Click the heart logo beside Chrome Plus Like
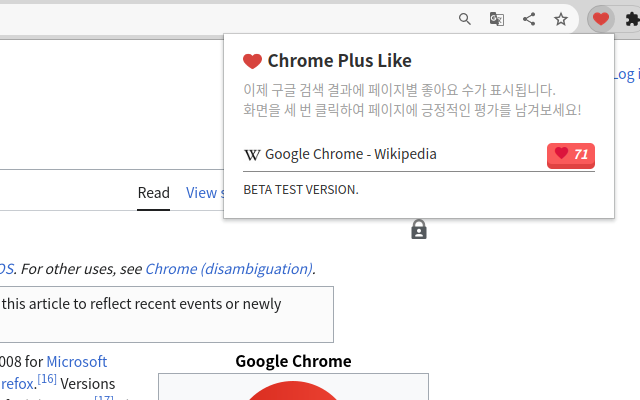The width and height of the screenshot is (640, 400). [x=252, y=61]
